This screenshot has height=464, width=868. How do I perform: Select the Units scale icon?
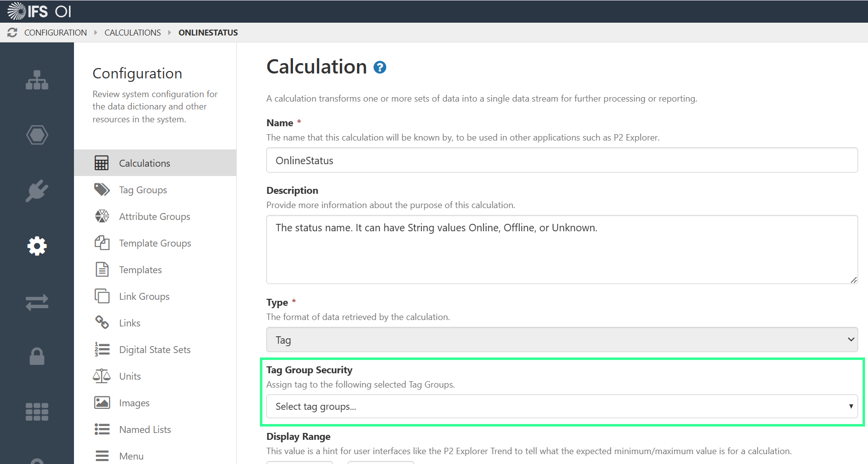tap(102, 376)
